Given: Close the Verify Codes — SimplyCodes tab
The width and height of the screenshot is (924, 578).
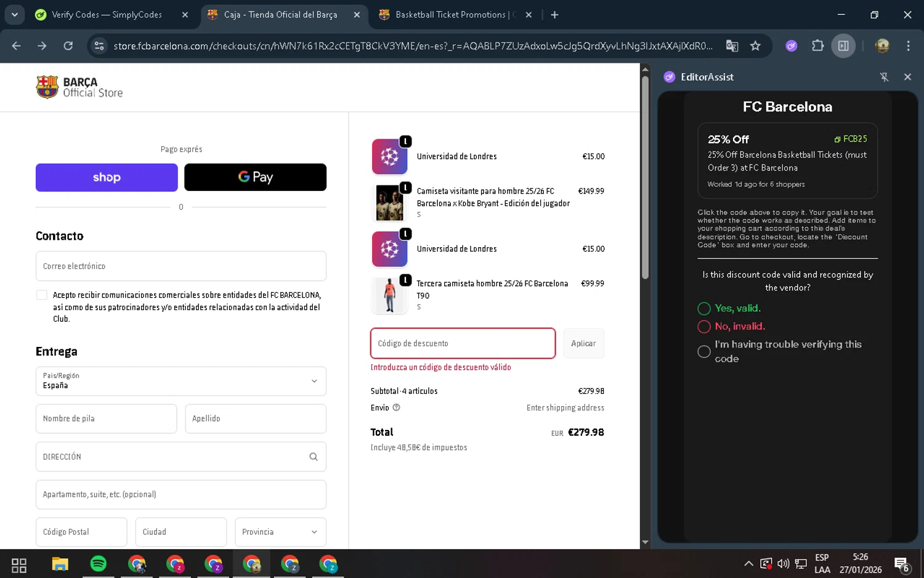Looking at the screenshot, I should coord(185,15).
